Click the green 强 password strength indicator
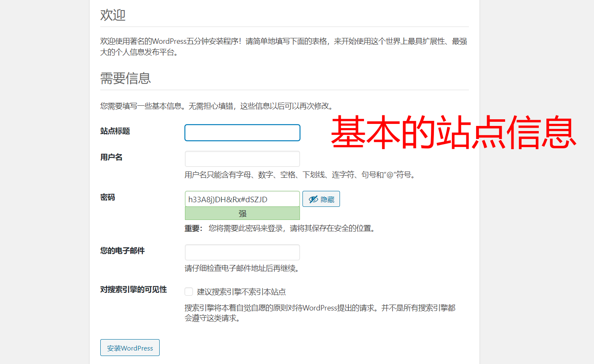 tap(242, 213)
